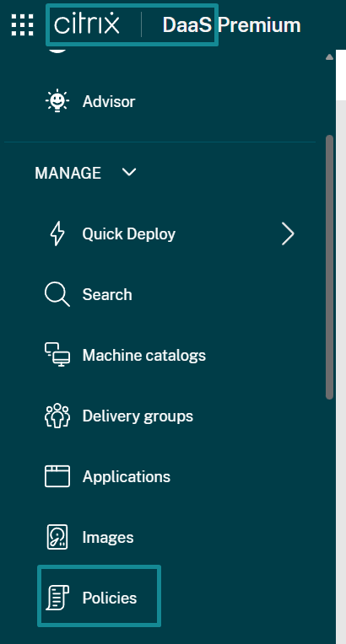Click the Images disk icon
The width and height of the screenshot is (346, 644).
57,537
